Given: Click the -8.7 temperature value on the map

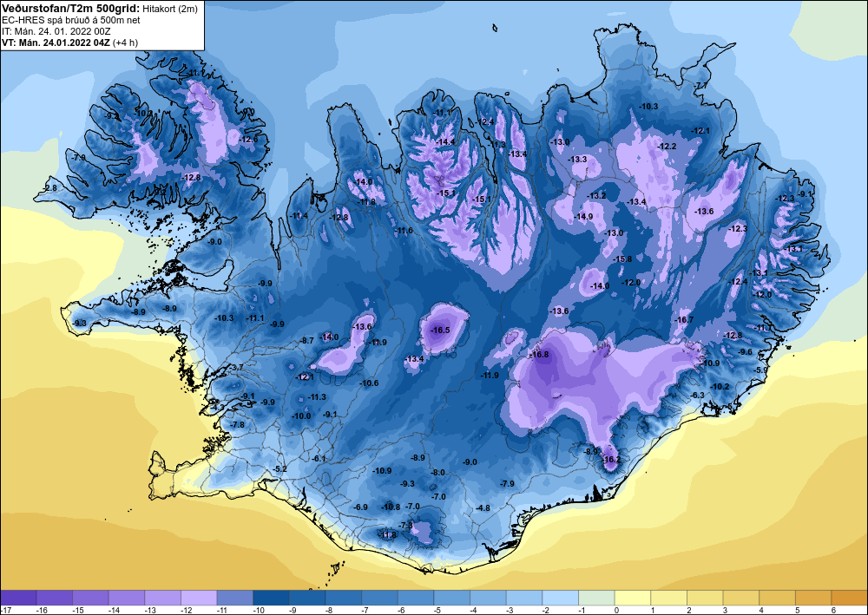Looking at the screenshot, I should [x=306, y=341].
